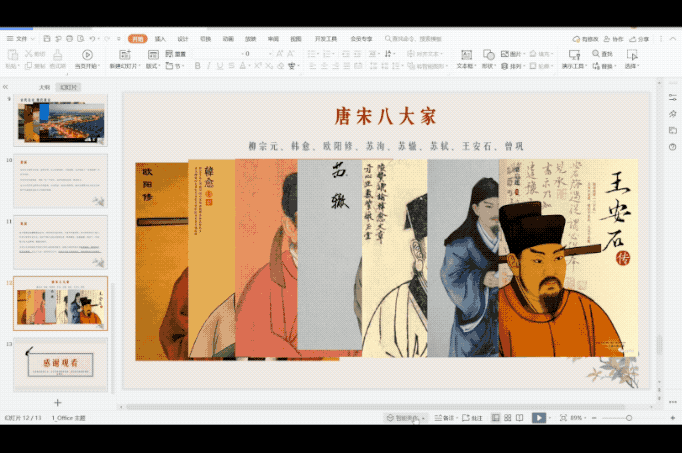Viewport: 682px width, 453px height.
Task: Open the 设计 (Design) ribbon tab
Action: coord(183,39)
